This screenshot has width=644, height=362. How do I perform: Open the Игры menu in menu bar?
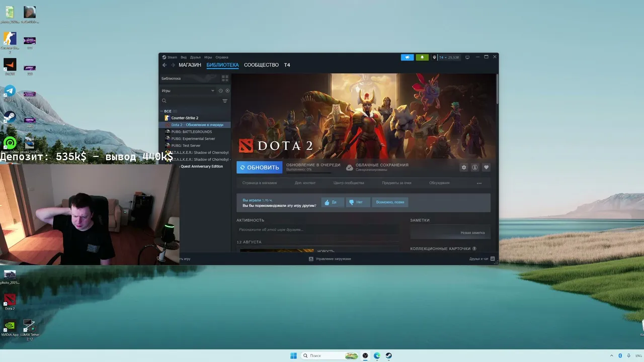(208, 57)
